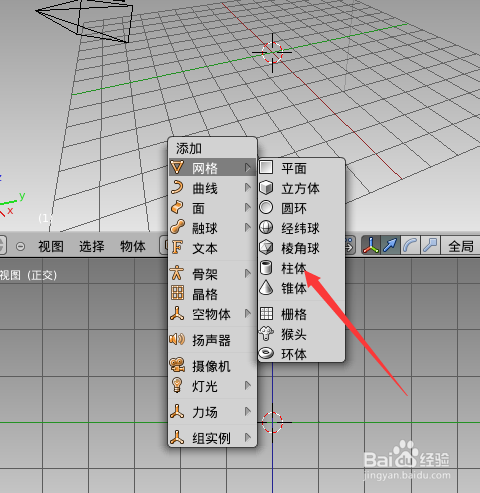Click the 曲线 curve icon
480x493 pixels.
coord(177,187)
